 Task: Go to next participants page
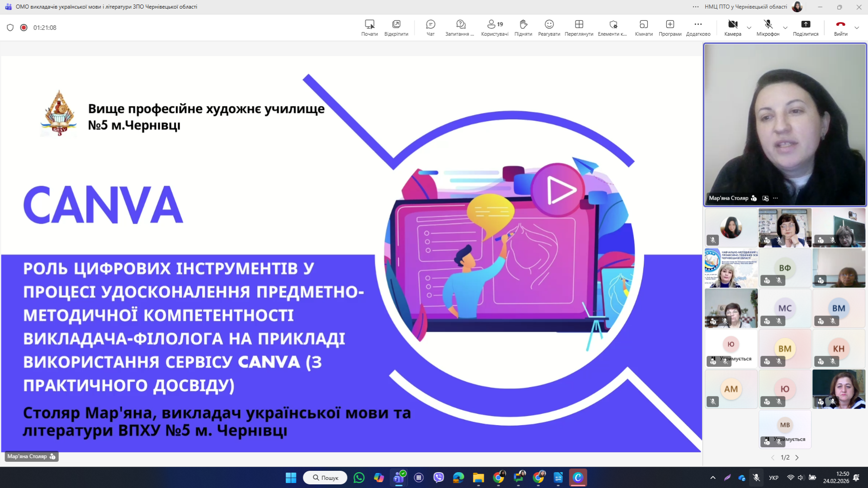click(x=797, y=457)
